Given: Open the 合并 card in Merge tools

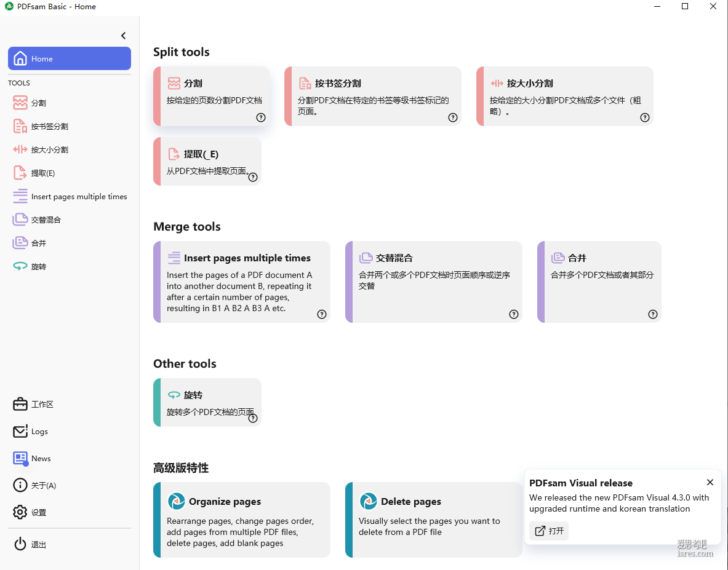Looking at the screenshot, I should click(599, 282).
